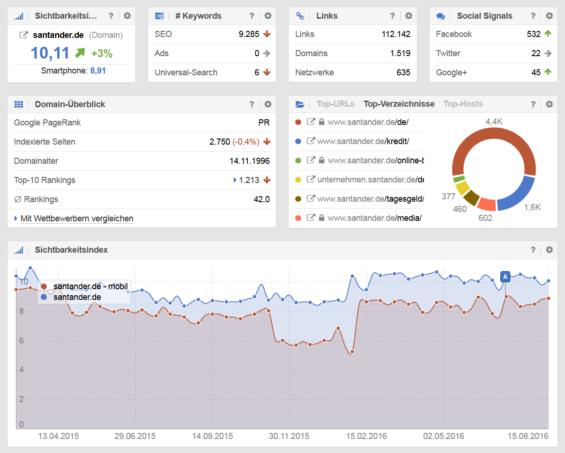Click the salmon donut chart segment 602
The width and height of the screenshot is (565, 453).
point(486,204)
